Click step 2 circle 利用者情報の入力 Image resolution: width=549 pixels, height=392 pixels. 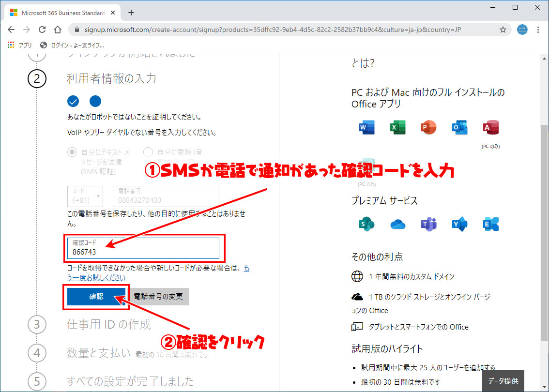point(37,79)
